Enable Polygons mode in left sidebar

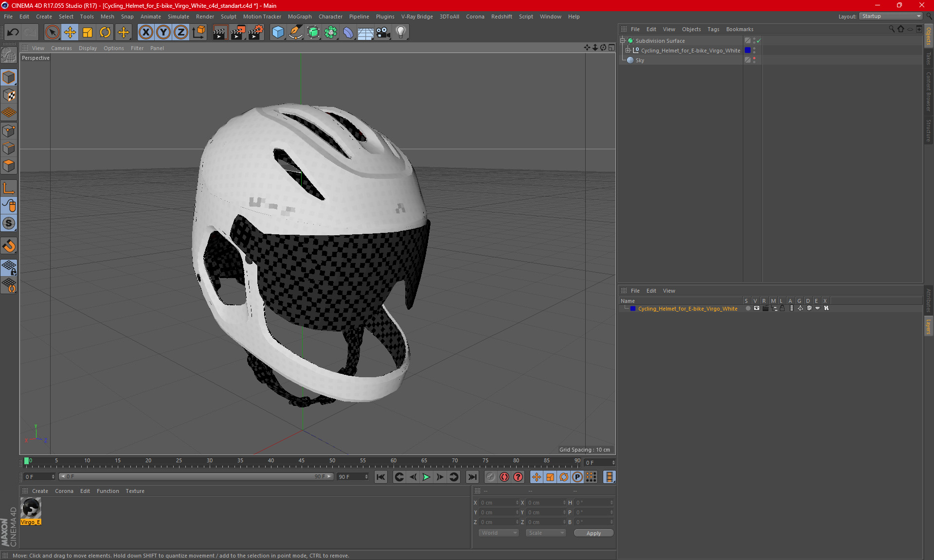tap(9, 166)
